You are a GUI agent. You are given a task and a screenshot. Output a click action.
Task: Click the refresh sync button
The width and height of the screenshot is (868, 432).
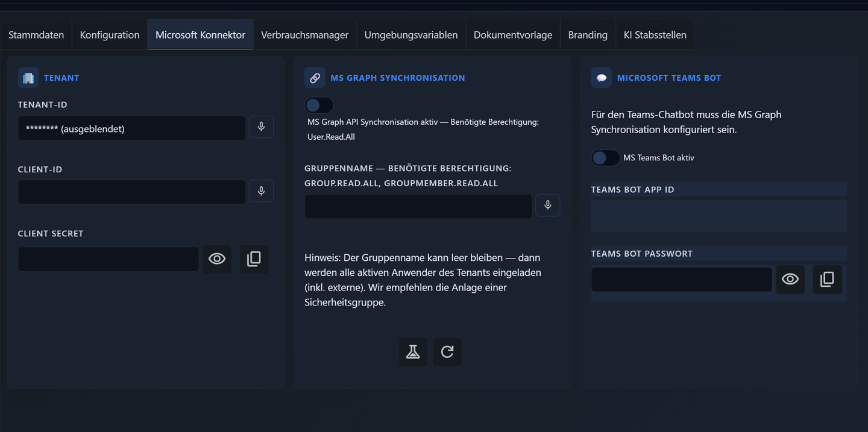click(x=447, y=352)
